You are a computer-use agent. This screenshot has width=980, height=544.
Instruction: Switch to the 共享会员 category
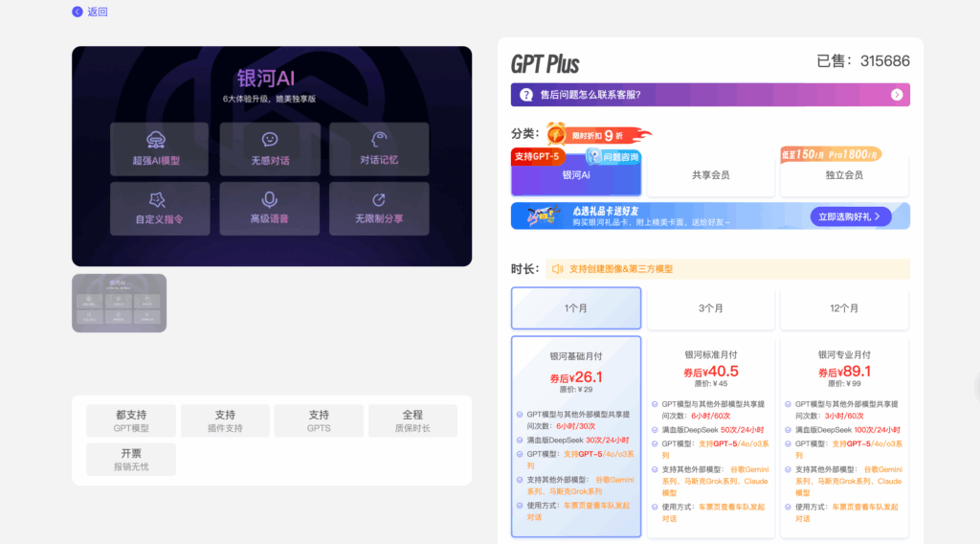710,175
